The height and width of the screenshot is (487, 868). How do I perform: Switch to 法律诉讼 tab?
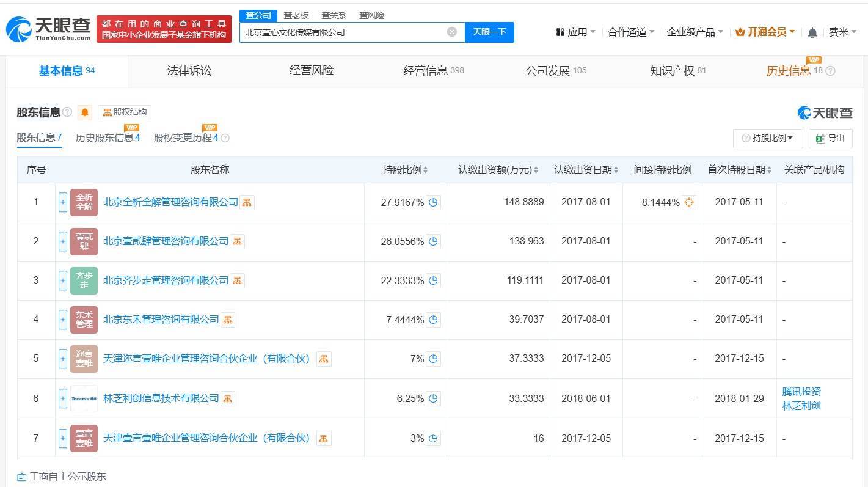pyautogui.click(x=189, y=71)
